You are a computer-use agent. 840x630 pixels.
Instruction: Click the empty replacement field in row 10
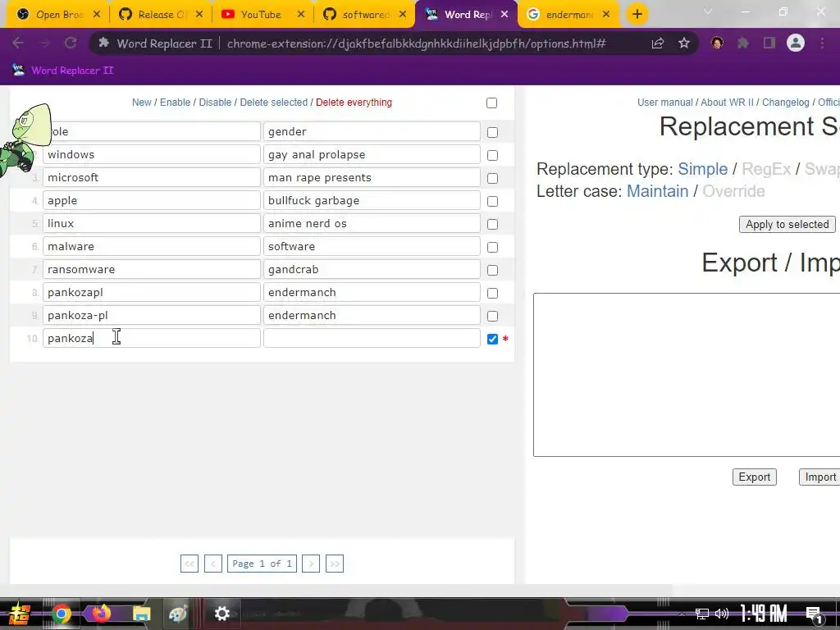coord(372,339)
